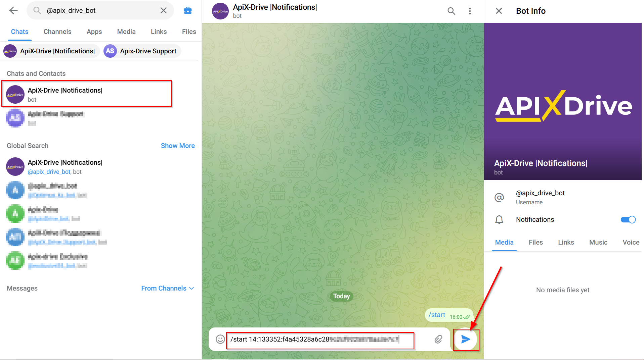The width and height of the screenshot is (644, 360).
Task: Open the blue briefcase icon beside search
Action: pos(188,10)
